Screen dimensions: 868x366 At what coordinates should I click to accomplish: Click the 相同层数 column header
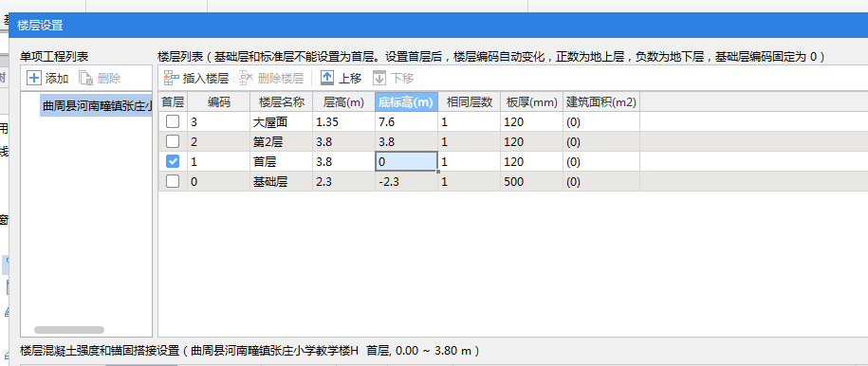[x=470, y=101]
